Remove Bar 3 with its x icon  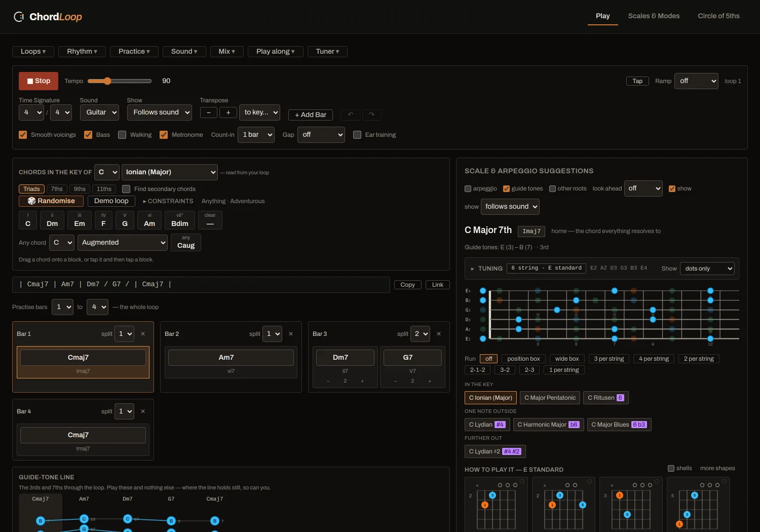[439, 334]
